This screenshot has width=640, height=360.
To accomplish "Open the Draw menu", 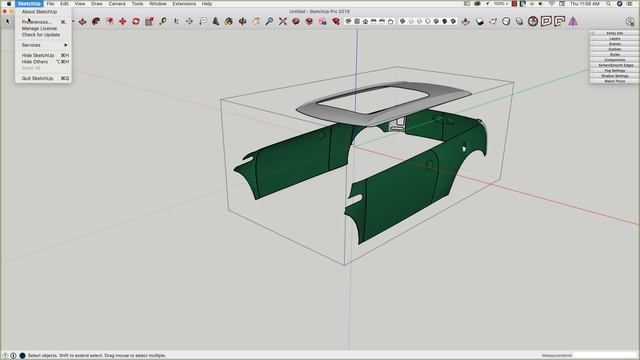I will (x=97, y=4).
